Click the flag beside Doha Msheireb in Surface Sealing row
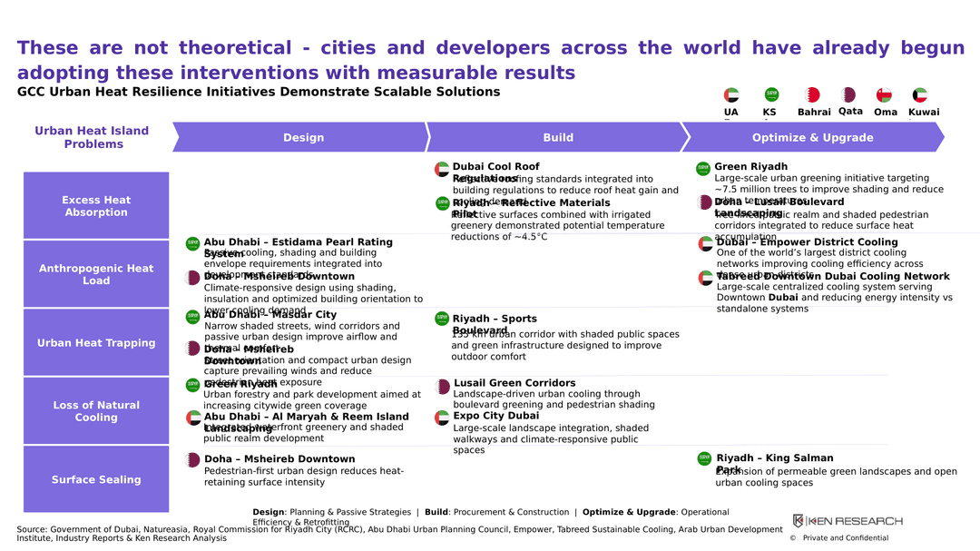Viewport: 980px width, 551px height. pos(192,460)
